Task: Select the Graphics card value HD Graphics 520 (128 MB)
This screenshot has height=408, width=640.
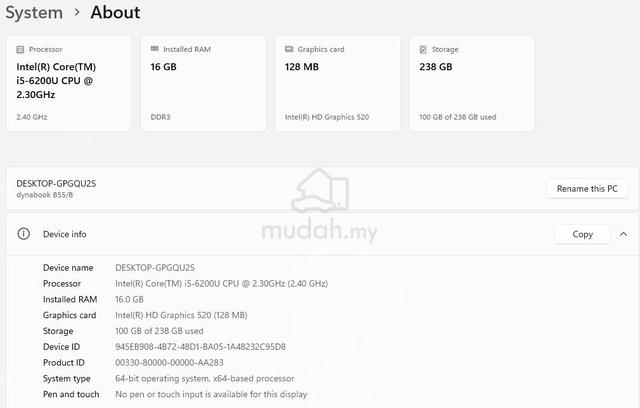Action: [181, 315]
